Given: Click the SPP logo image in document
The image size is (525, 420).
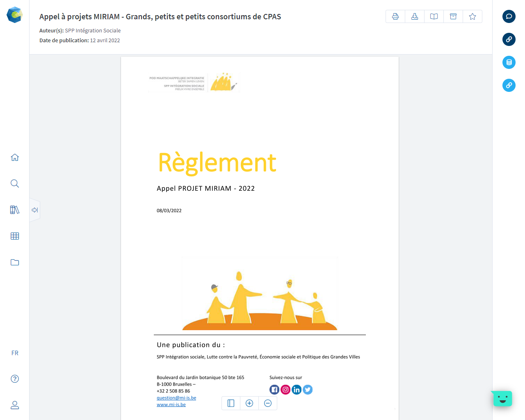Looking at the screenshot, I should (194, 82).
